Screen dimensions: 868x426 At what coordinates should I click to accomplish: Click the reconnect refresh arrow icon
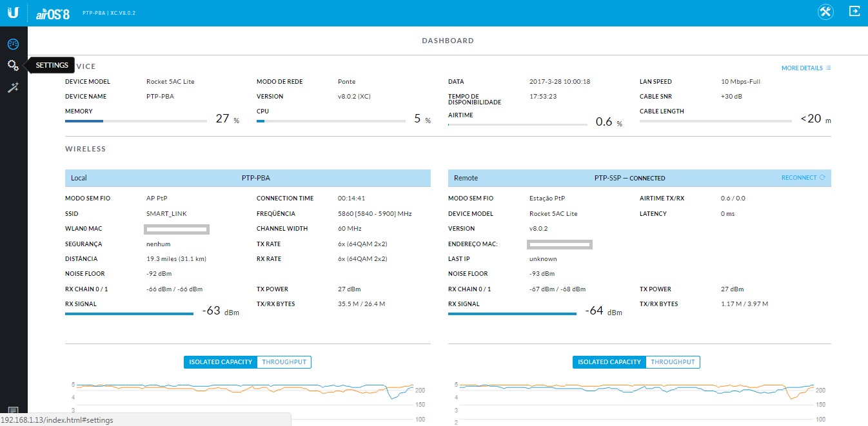click(x=822, y=178)
